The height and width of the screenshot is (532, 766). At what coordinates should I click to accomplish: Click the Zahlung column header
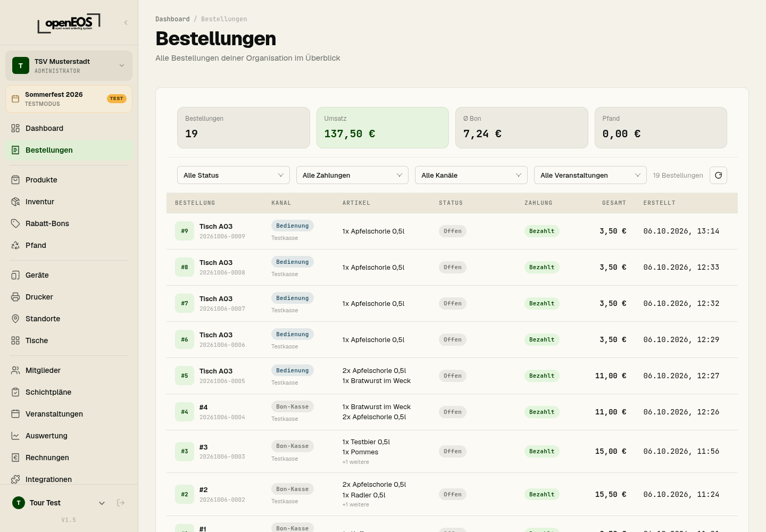538,203
